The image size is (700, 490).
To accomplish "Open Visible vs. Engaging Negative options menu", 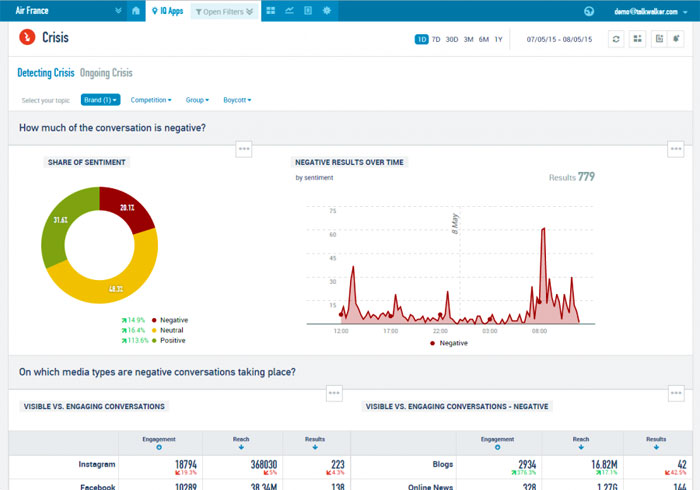I will click(676, 393).
